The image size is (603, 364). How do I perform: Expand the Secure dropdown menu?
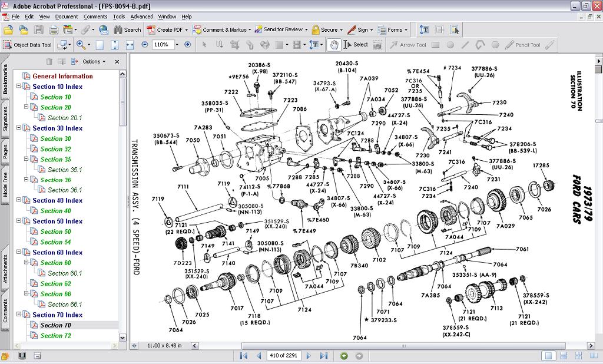tap(330, 29)
